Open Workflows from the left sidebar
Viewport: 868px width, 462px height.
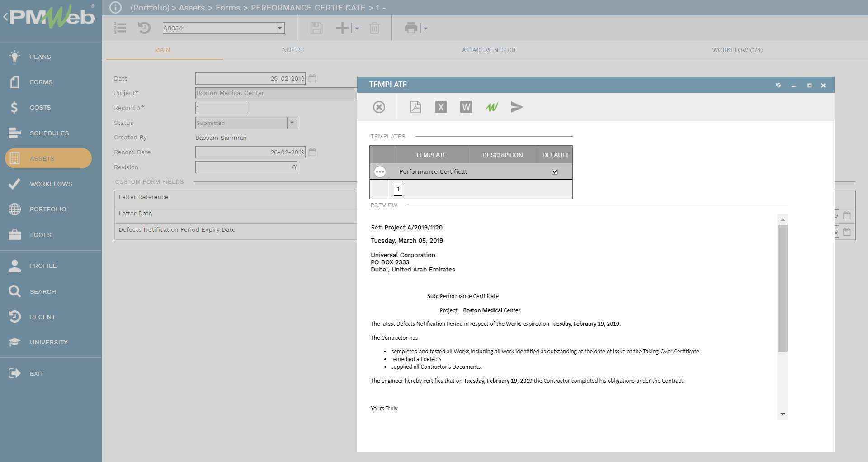pos(51,184)
